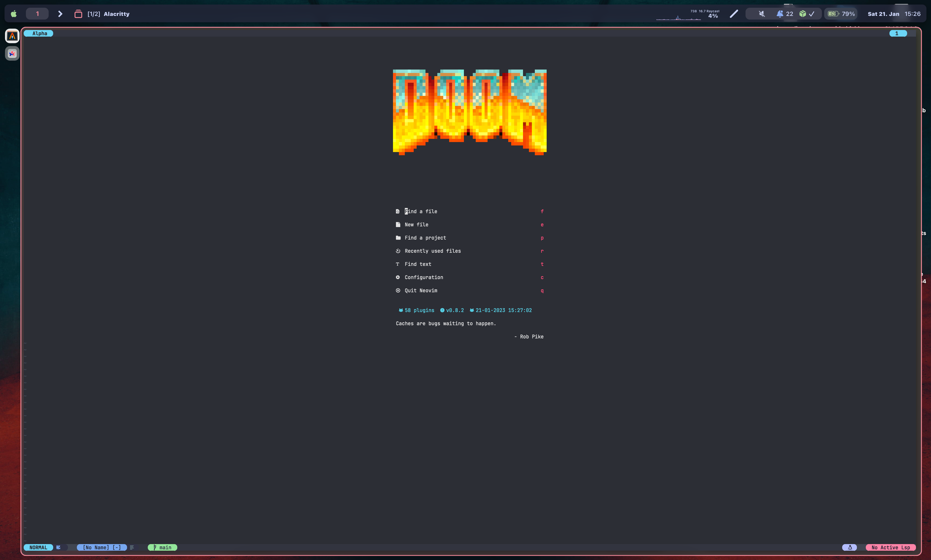931x560 pixels.
Task: Open the Apple menu
Action: coord(14,14)
